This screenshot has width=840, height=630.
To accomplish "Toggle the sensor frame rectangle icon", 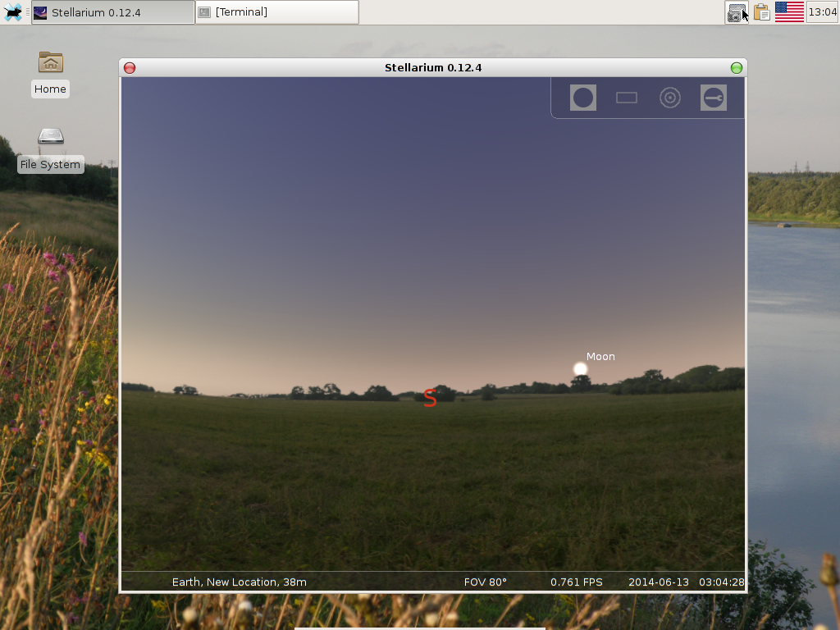I will click(x=626, y=98).
